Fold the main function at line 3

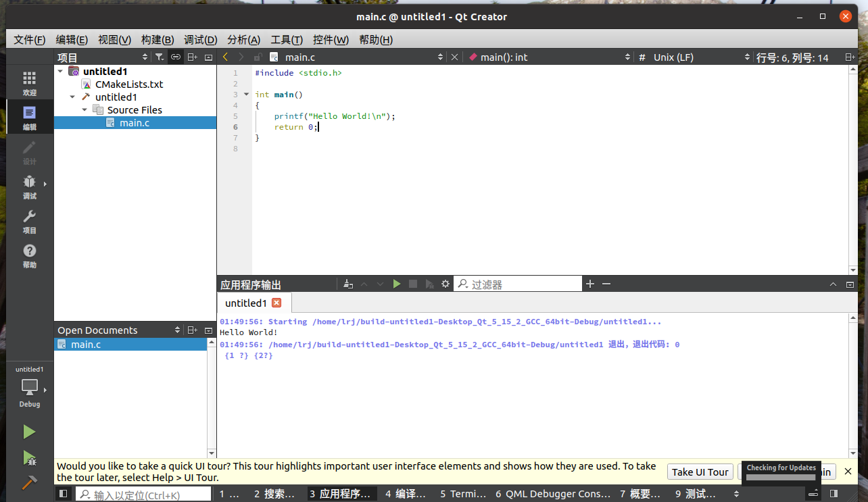point(246,95)
